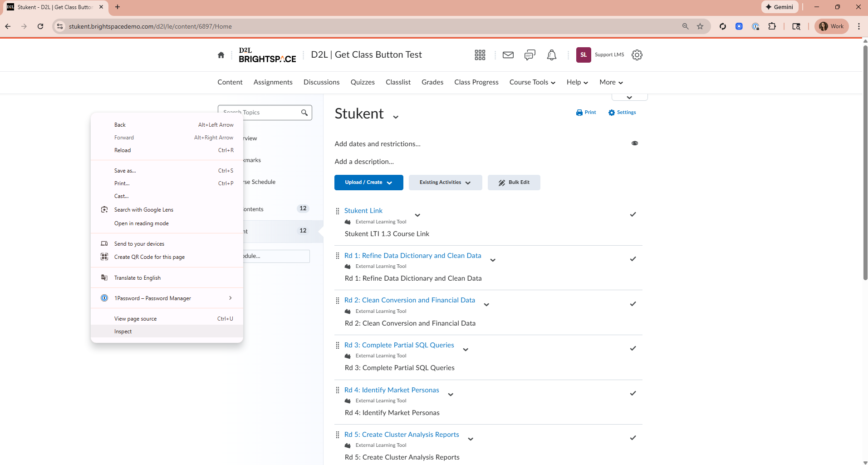Open the update alerts bell icon
The width and height of the screenshot is (868, 465).
(551, 55)
